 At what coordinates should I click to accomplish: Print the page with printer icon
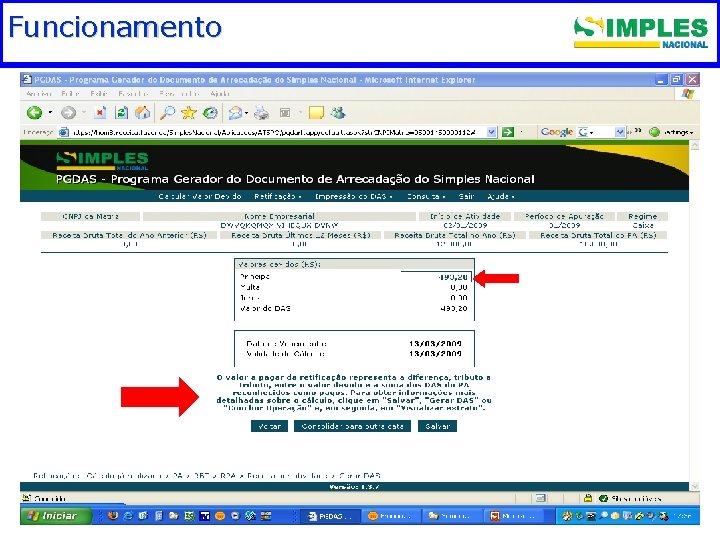(x=262, y=112)
